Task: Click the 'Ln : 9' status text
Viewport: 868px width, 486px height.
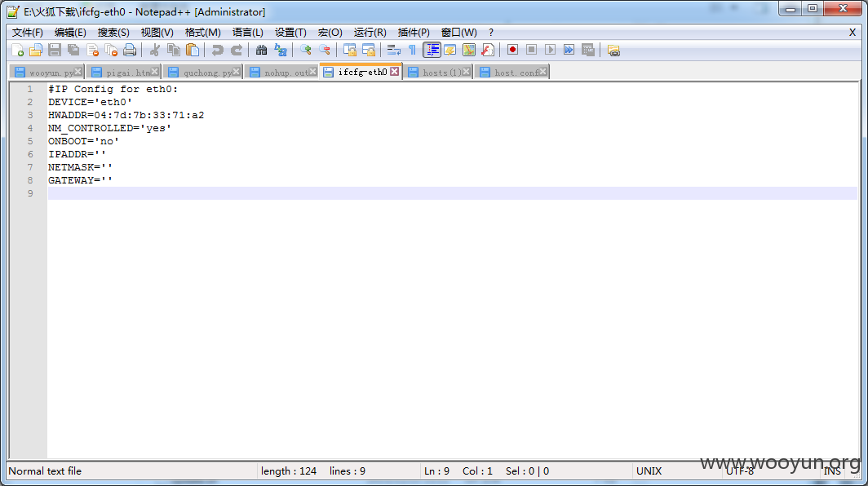Action: click(436, 471)
